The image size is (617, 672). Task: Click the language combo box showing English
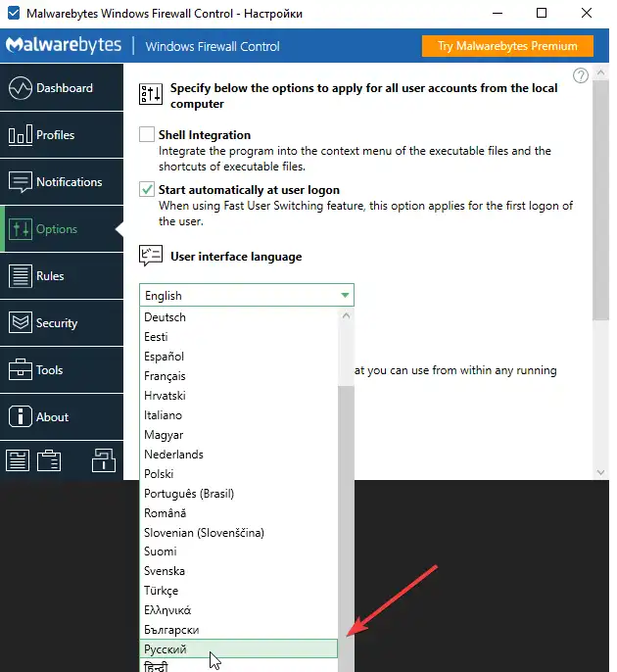247,295
